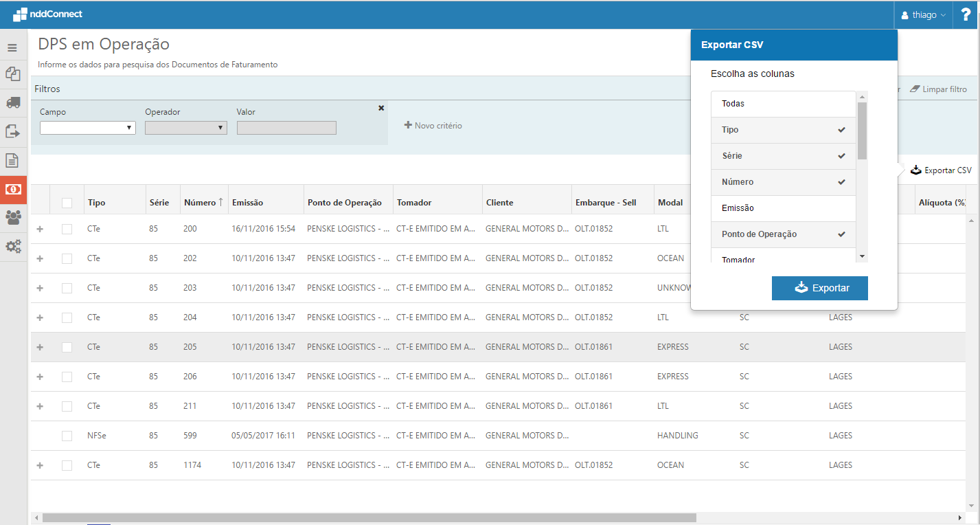Screen dimensions: 980x525
Task: Open the hamburger menu in sidebar
Action: pos(12,48)
